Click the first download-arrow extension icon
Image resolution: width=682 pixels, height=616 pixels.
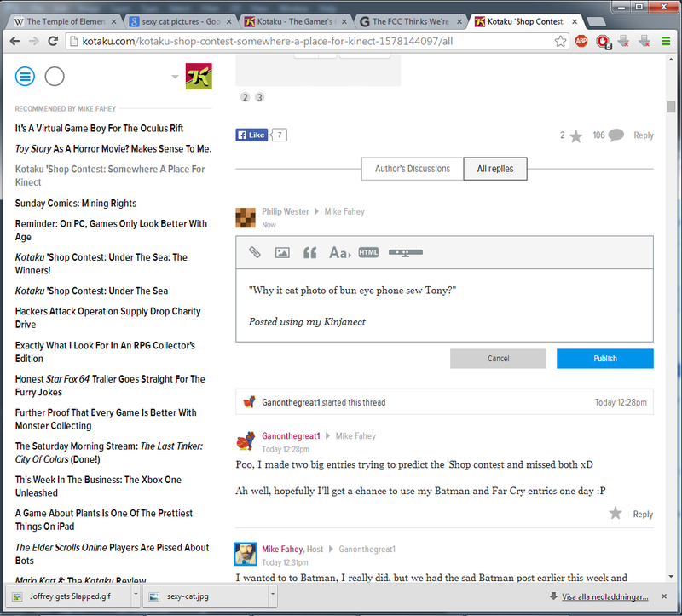[x=623, y=41]
